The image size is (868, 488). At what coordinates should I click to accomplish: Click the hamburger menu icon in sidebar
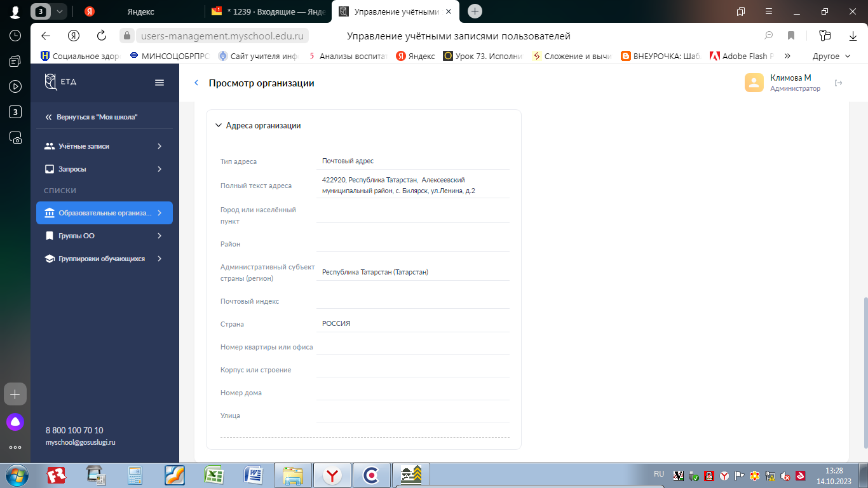[x=159, y=83]
